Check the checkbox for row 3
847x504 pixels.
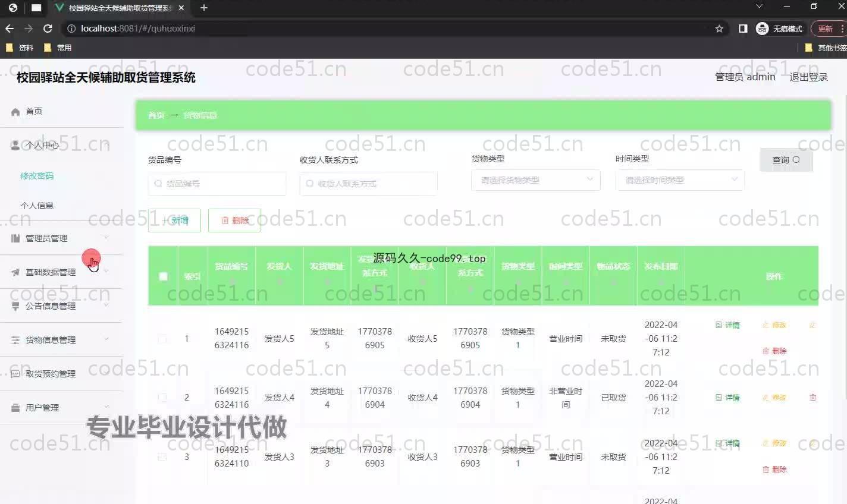tap(162, 457)
